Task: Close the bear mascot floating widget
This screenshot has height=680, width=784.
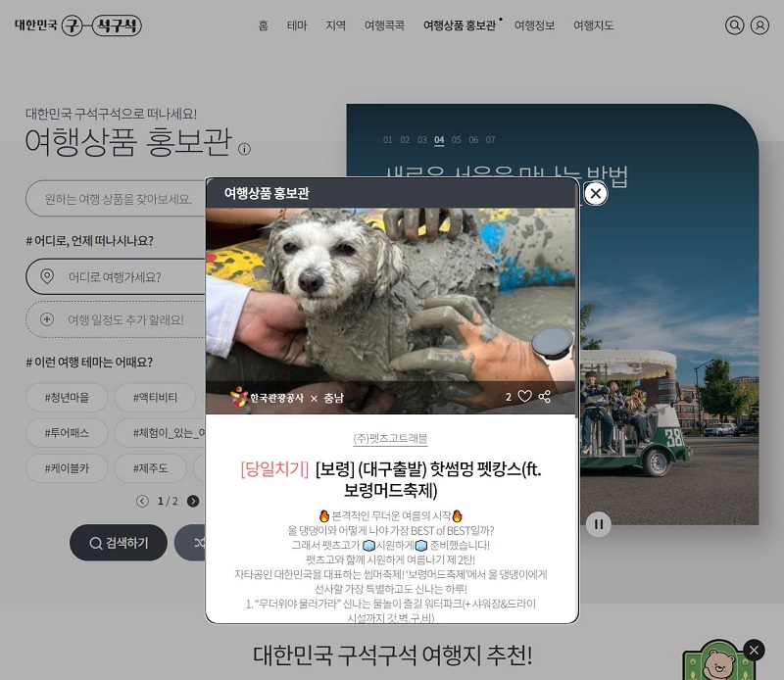Action: (754, 651)
